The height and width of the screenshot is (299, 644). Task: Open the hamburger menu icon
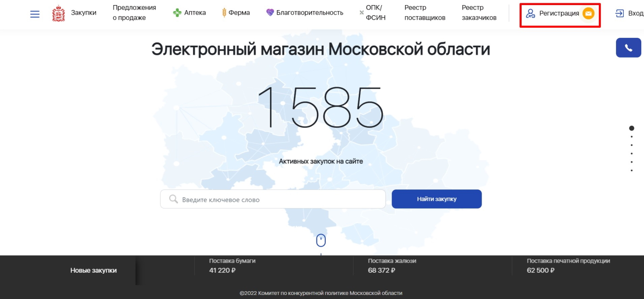click(x=35, y=14)
